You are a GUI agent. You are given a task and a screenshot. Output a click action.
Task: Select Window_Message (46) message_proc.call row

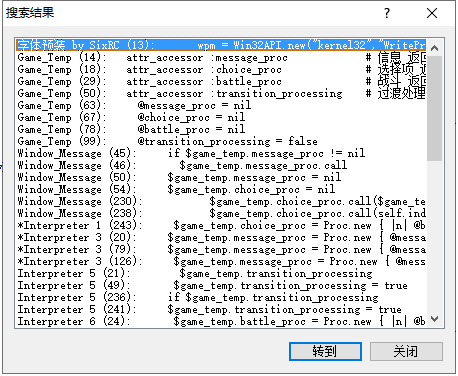(x=221, y=165)
